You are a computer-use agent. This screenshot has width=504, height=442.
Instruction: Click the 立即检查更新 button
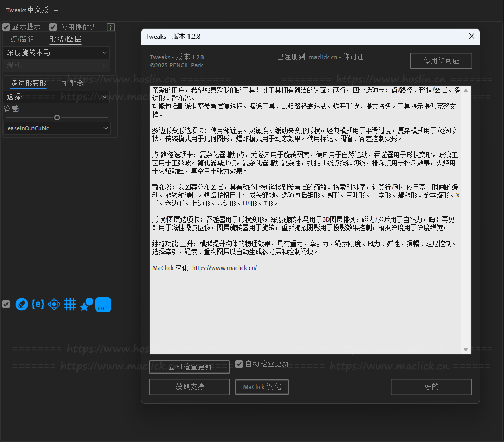coord(190,367)
